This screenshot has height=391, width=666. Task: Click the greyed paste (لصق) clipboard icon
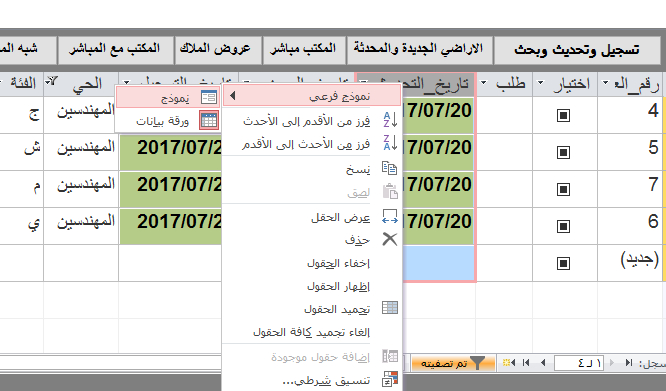(390, 191)
